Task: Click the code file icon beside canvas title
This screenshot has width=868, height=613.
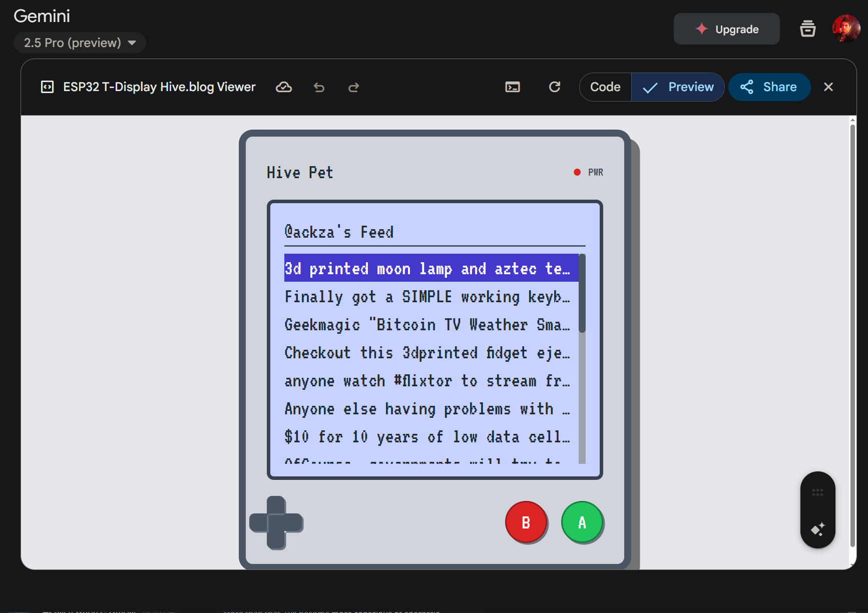Action: click(47, 87)
